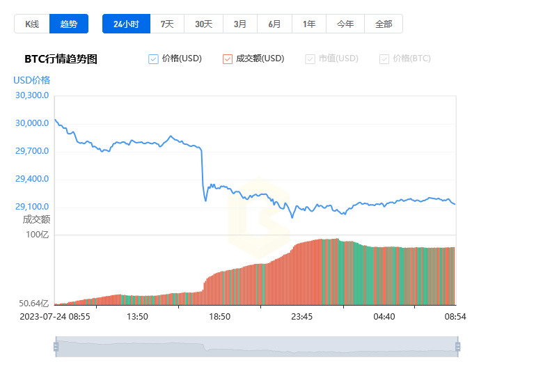Enable the 市值(USD) series checkbox
543x392 pixels.
click(x=310, y=59)
